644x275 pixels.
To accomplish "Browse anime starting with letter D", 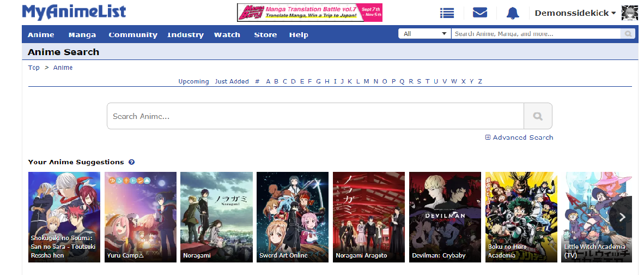I will 293,81.
